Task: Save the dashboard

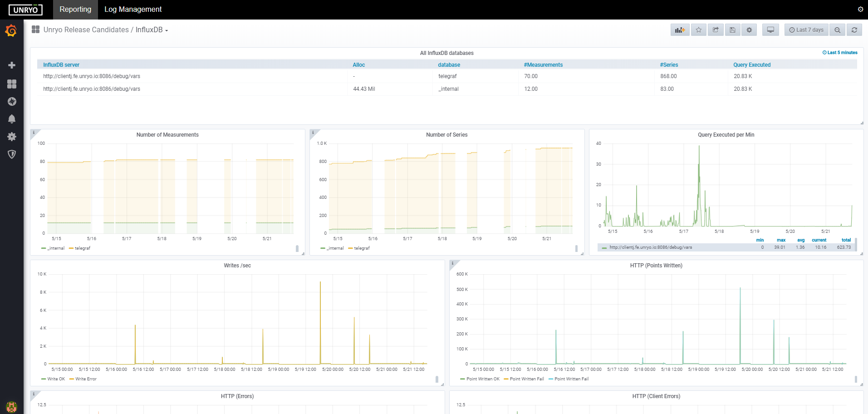Action: point(732,30)
